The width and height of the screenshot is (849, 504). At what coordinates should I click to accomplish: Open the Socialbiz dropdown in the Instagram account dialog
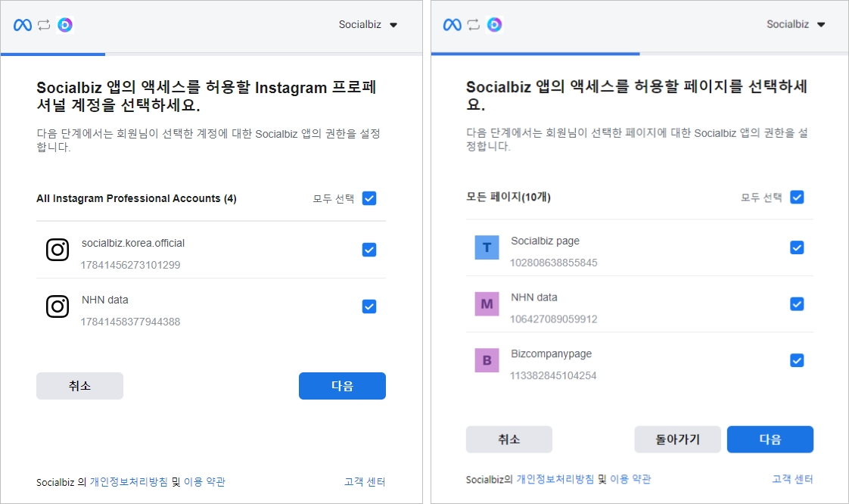369,25
